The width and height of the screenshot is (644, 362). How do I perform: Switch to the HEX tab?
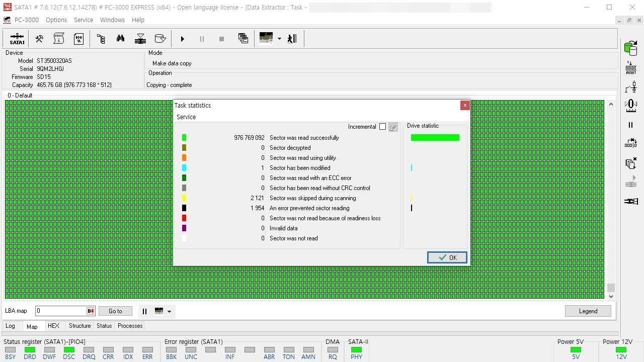pos(53,326)
